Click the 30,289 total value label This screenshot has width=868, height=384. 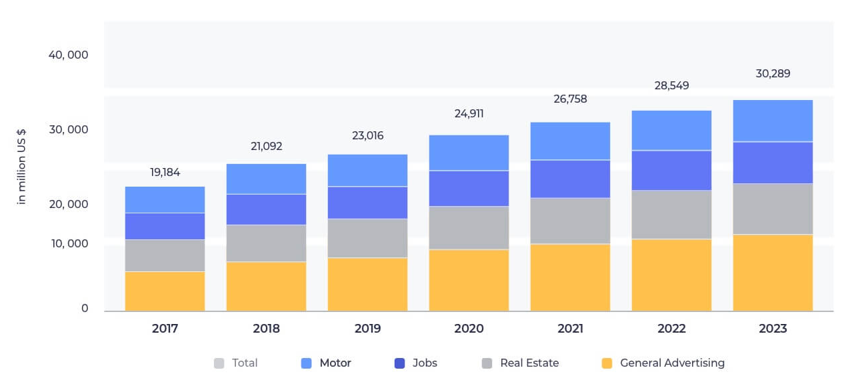[x=773, y=73]
